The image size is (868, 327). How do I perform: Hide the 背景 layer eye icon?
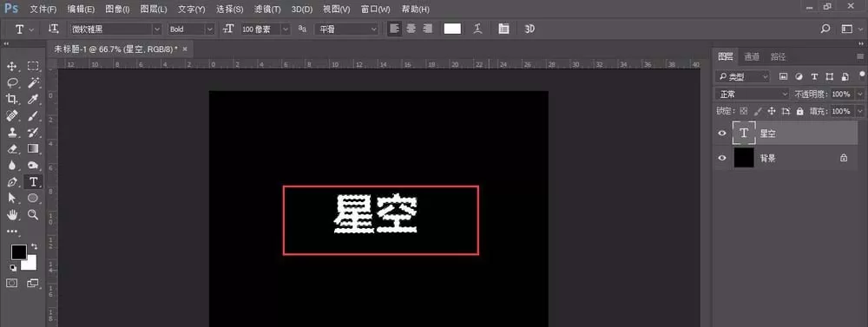coord(722,158)
